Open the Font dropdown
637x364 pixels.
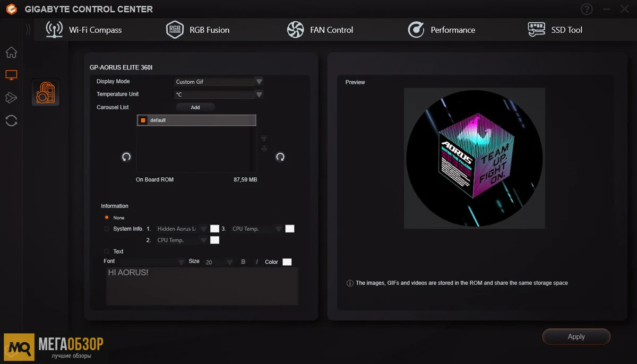coord(151,262)
